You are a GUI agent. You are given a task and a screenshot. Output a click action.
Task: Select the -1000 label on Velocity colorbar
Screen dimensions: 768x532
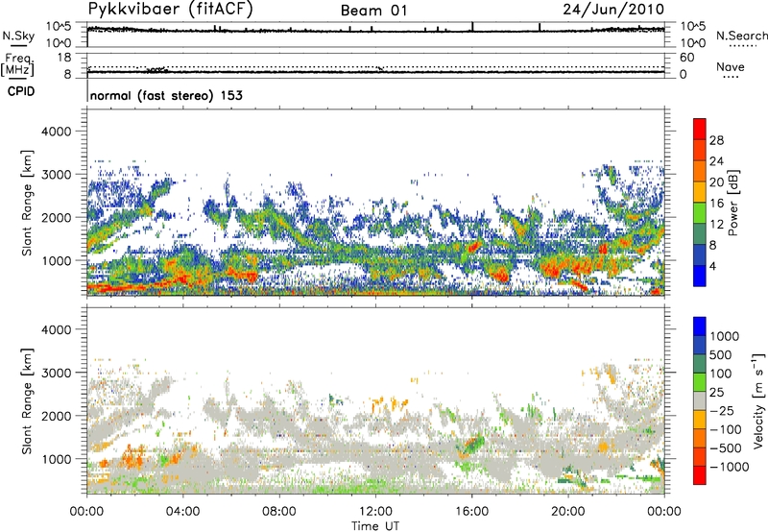tap(730, 467)
